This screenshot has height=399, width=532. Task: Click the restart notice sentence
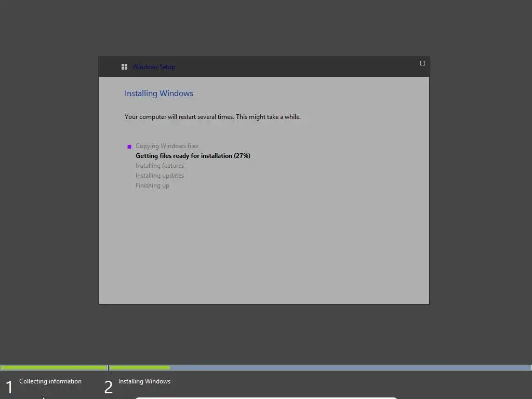212,117
